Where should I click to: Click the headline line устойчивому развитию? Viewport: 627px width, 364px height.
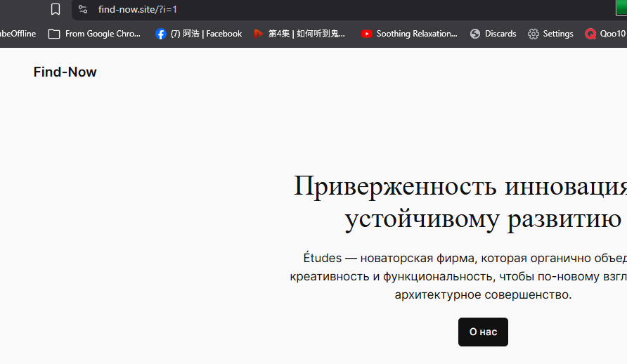[482, 219]
